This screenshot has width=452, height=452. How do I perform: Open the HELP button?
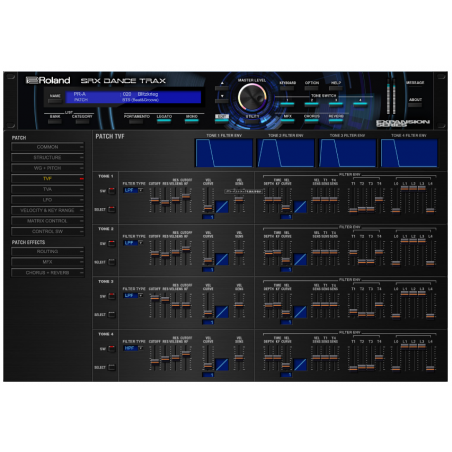click(336, 88)
